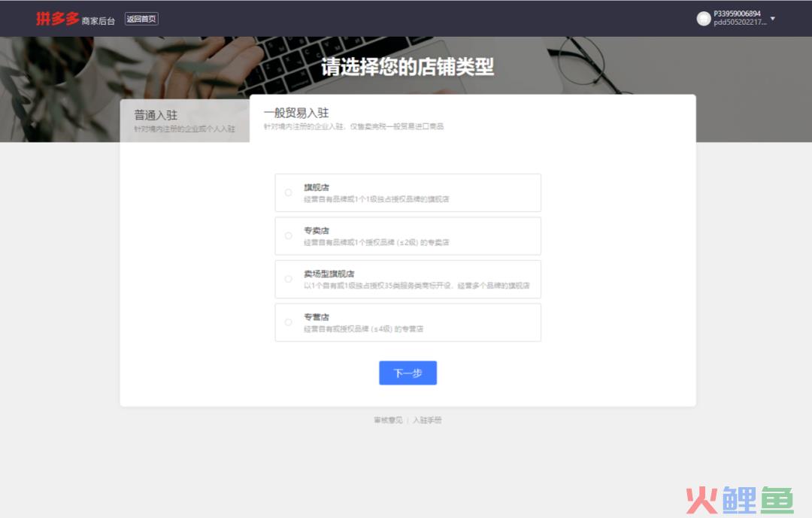Click the 商家后台 header label

coord(98,21)
